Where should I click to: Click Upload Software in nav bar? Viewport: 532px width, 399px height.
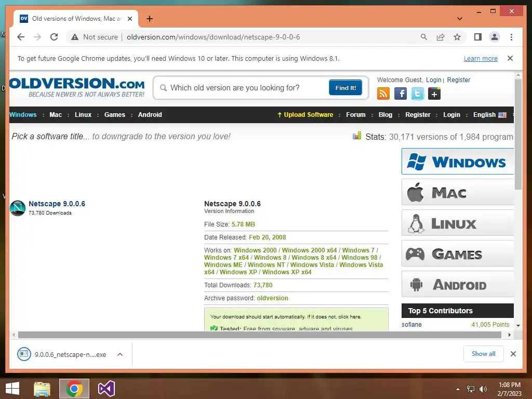click(x=305, y=115)
